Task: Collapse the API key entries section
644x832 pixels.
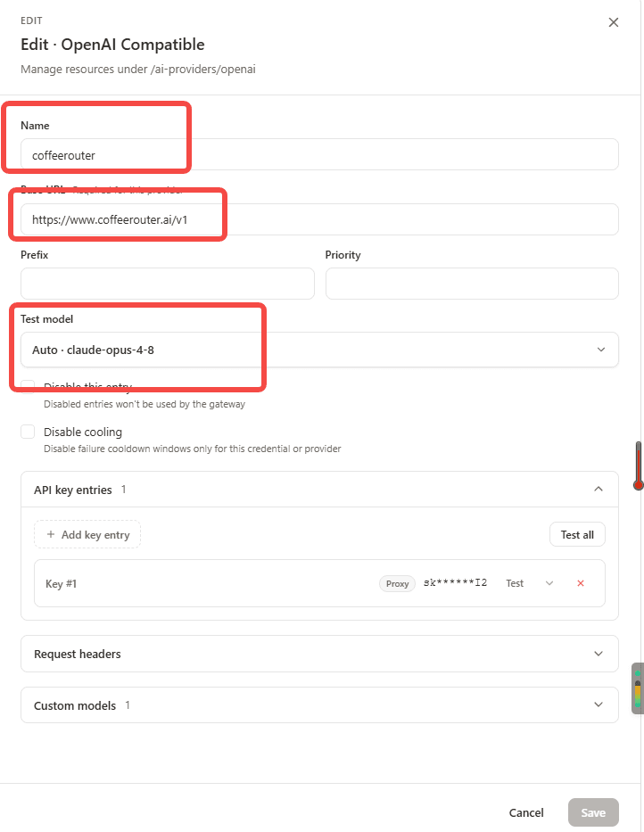Action: (x=599, y=489)
